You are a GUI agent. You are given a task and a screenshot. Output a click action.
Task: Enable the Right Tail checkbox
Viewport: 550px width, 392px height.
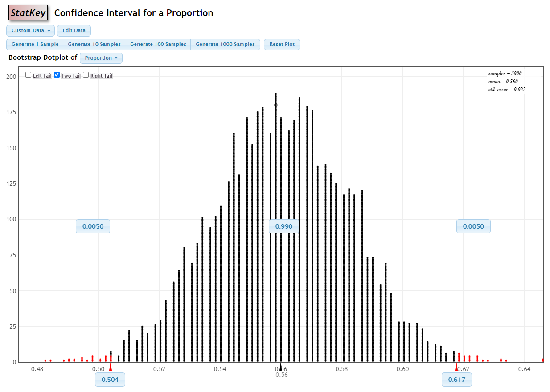click(x=86, y=74)
